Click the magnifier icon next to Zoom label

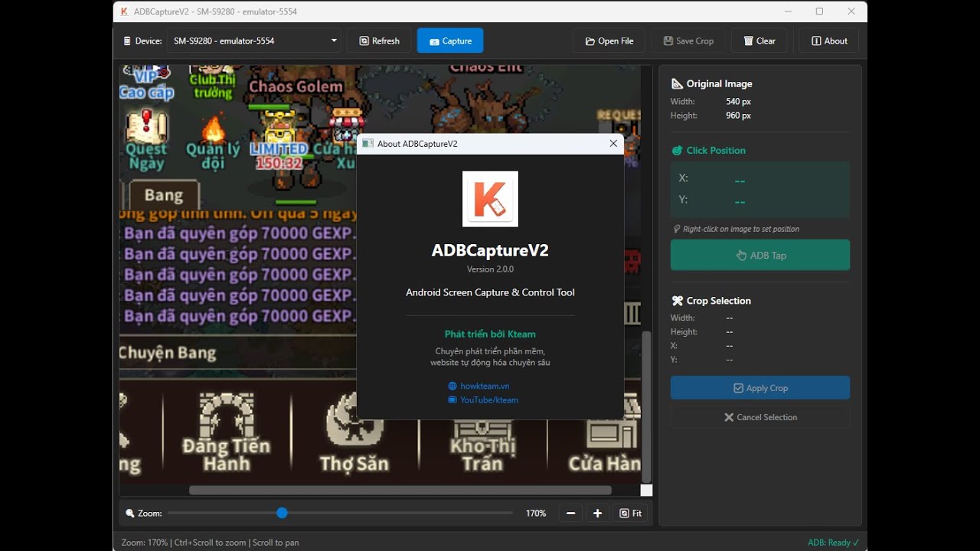point(130,514)
